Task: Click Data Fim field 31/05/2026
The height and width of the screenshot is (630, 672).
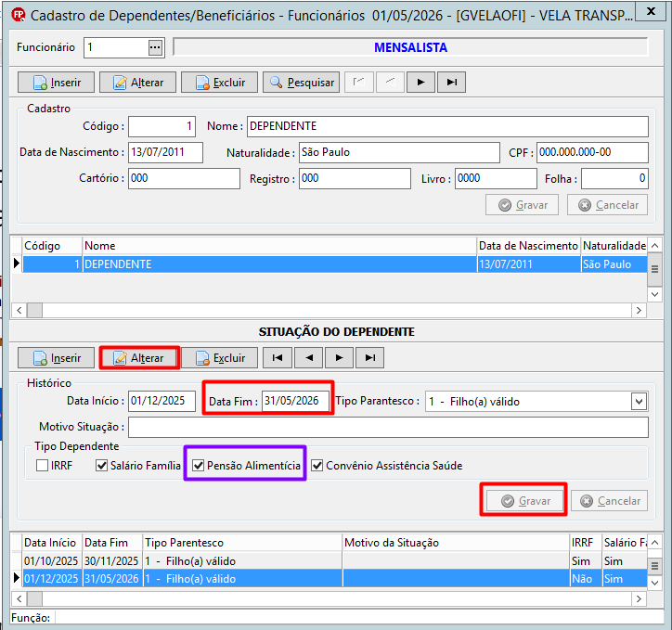Action: [x=295, y=402]
